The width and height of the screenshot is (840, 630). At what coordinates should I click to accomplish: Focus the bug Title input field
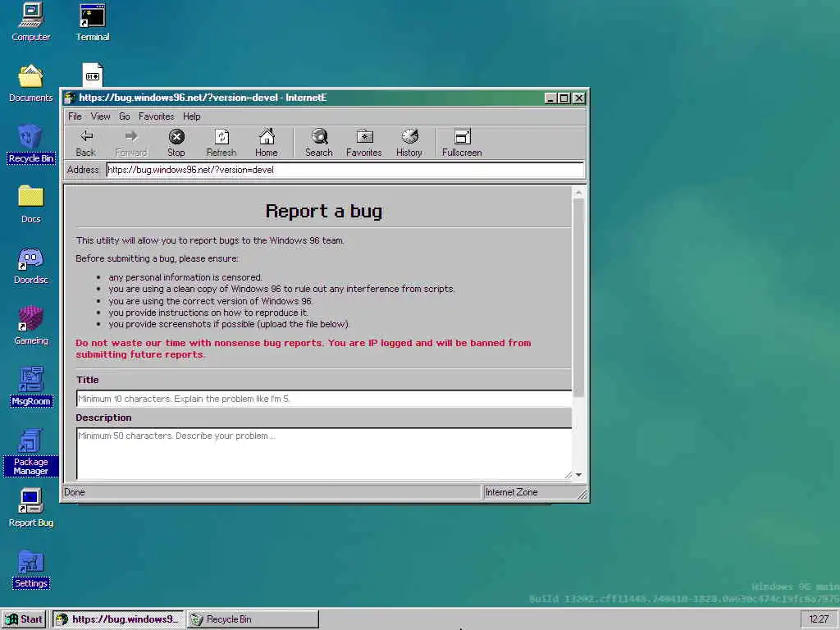pyautogui.click(x=324, y=399)
